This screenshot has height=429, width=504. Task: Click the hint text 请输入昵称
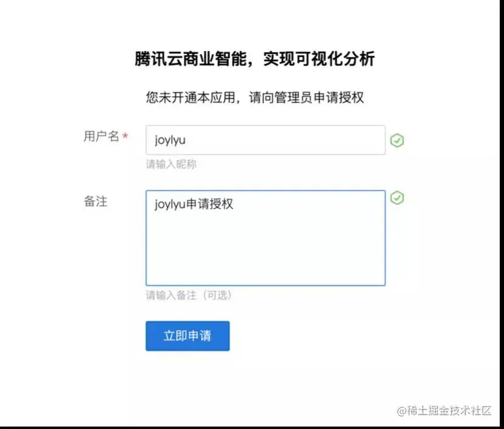(171, 164)
